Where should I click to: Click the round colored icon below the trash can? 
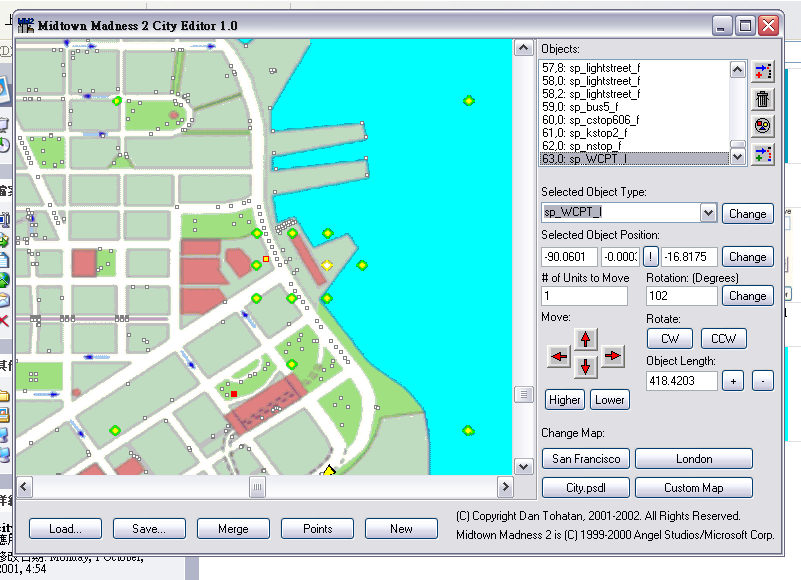763,125
